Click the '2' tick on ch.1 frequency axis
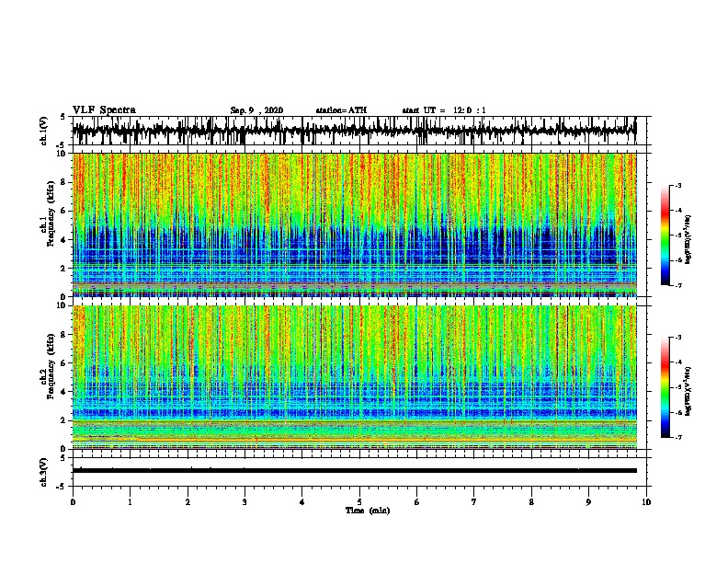The image size is (728, 563). pyautogui.click(x=64, y=269)
